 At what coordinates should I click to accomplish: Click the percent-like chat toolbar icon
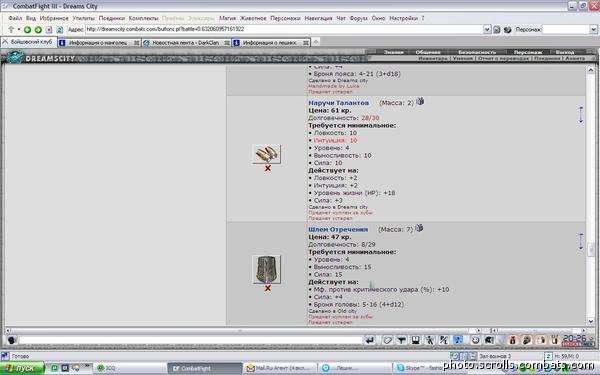click(x=443, y=340)
